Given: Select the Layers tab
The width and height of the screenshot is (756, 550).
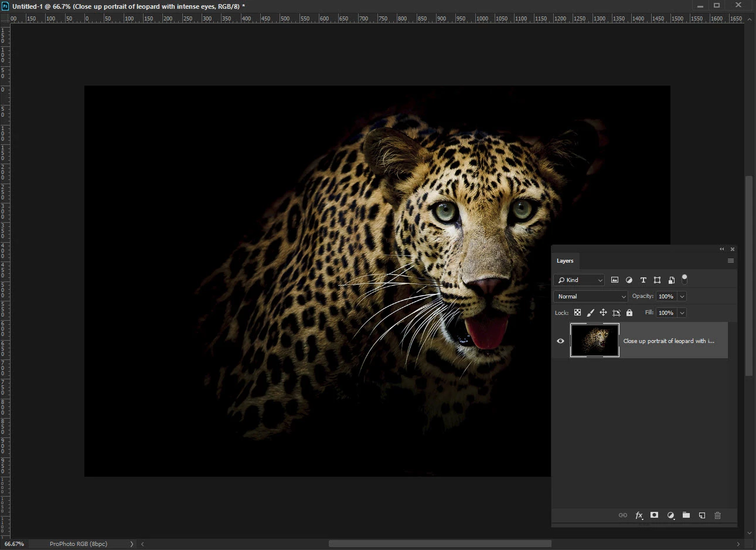Looking at the screenshot, I should tap(565, 261).
